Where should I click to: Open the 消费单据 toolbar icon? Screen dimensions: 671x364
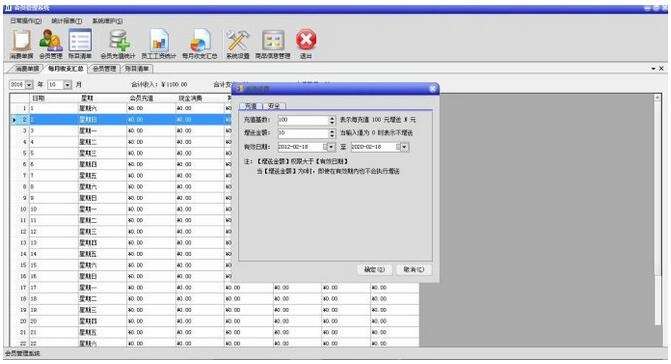(21, 44)
